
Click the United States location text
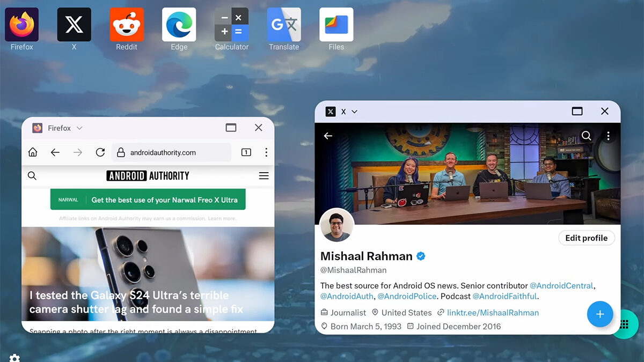[406, 313]
